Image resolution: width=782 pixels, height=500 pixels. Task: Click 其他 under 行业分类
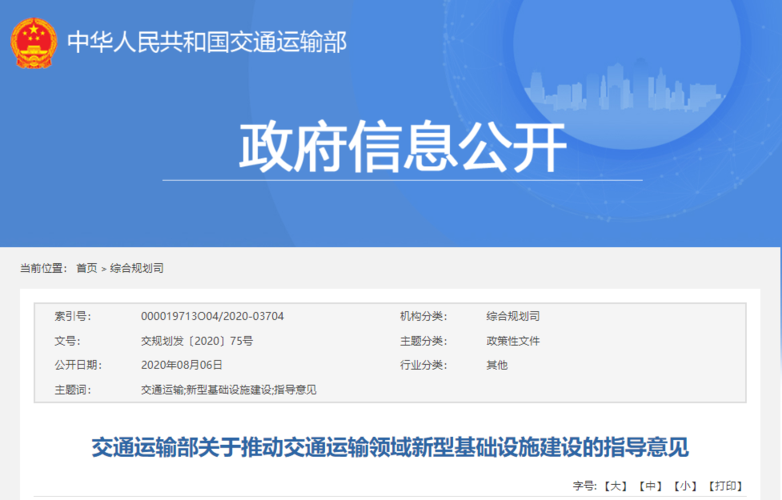click(497, 365)
